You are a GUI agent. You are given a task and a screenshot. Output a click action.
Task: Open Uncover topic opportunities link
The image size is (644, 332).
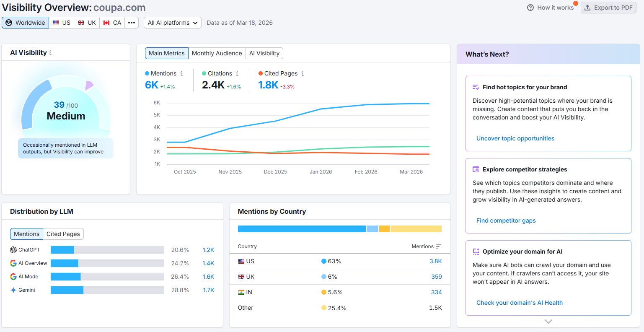pyautogui.click(x=515, y=138)
